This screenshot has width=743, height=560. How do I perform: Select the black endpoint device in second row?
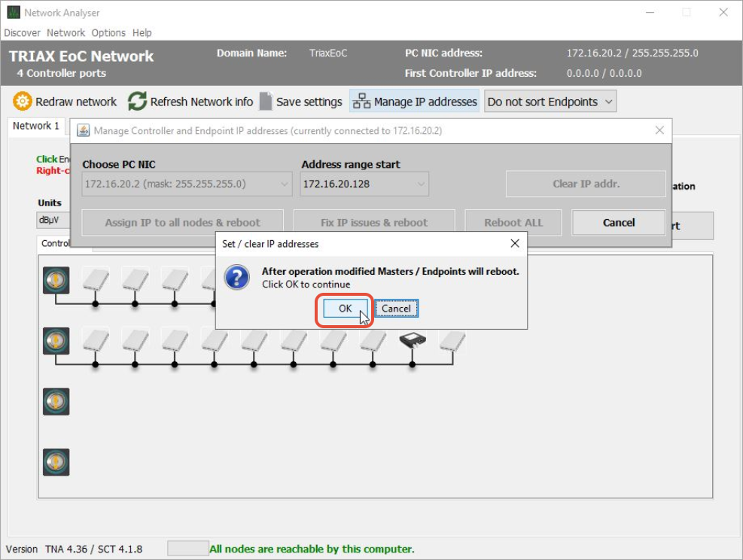[x=413, y=339]
